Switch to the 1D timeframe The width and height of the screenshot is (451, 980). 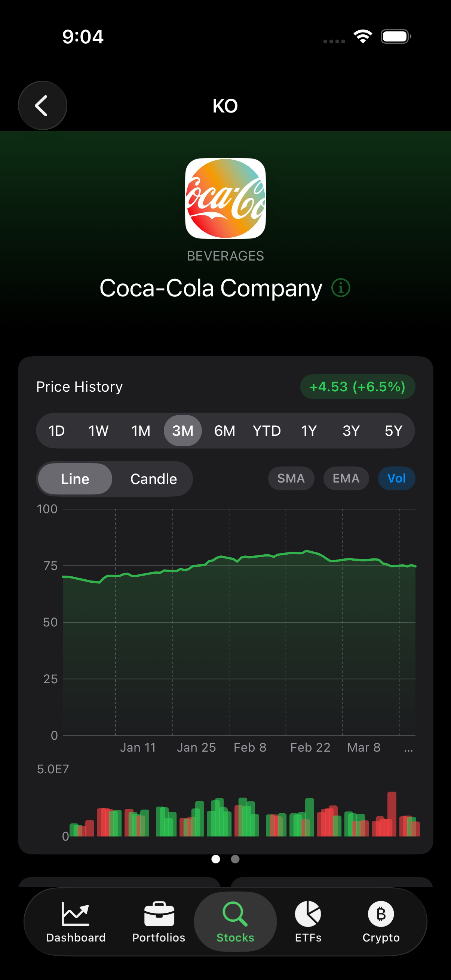click(56, 430)
